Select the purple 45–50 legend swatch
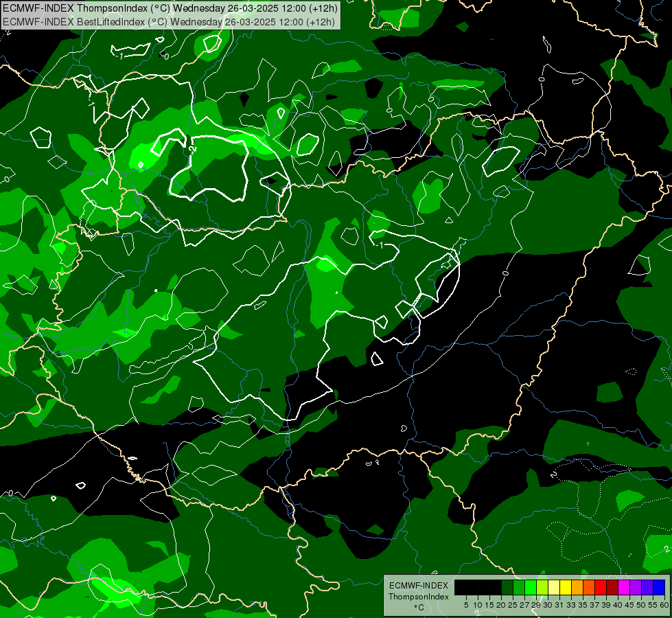672x618 pixels. click(x=636, y=588)
